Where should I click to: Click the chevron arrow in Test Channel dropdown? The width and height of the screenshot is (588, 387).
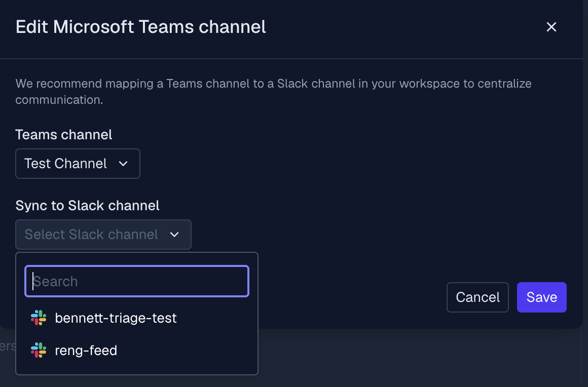pyautogui.click(x=123, y=164)
